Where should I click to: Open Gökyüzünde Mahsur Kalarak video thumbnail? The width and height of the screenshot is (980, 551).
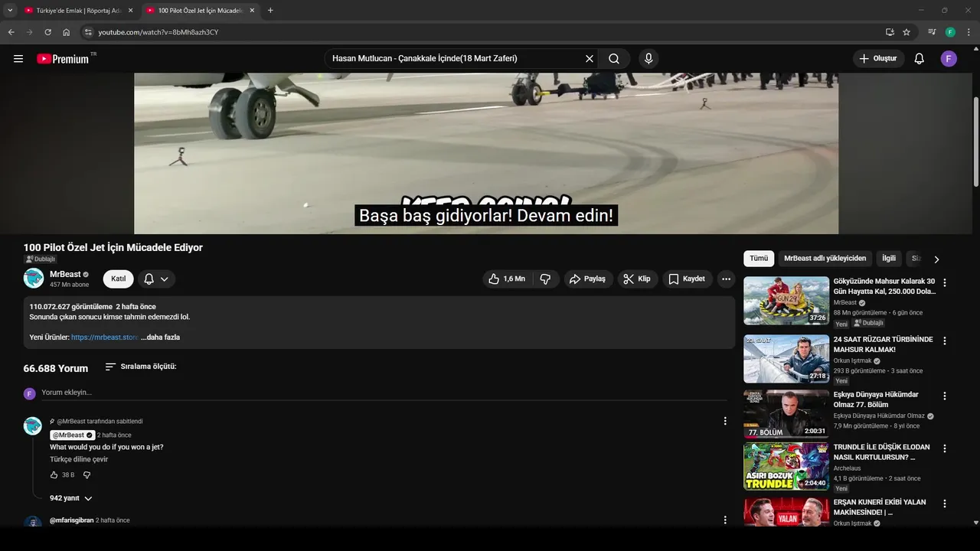tap(786, 301)
